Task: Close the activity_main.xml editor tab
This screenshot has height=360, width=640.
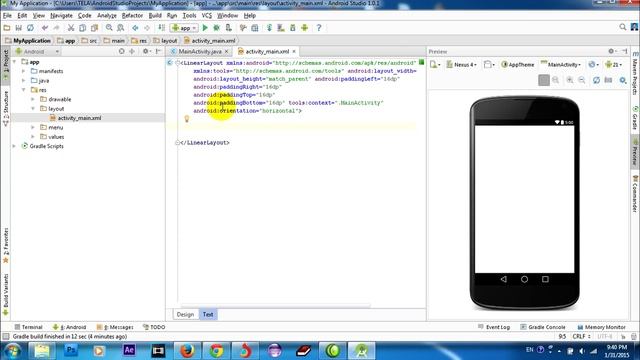Action: [x=294, y=51]
